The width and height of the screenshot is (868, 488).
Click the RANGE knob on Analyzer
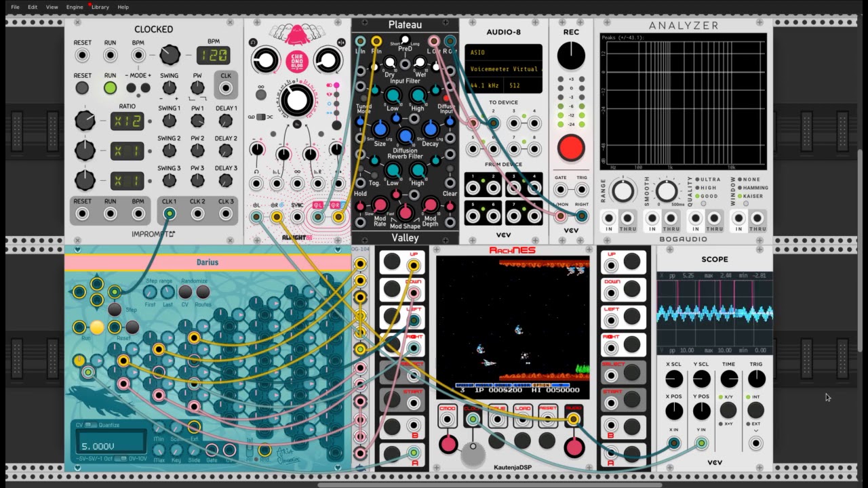tap(623, 192)
